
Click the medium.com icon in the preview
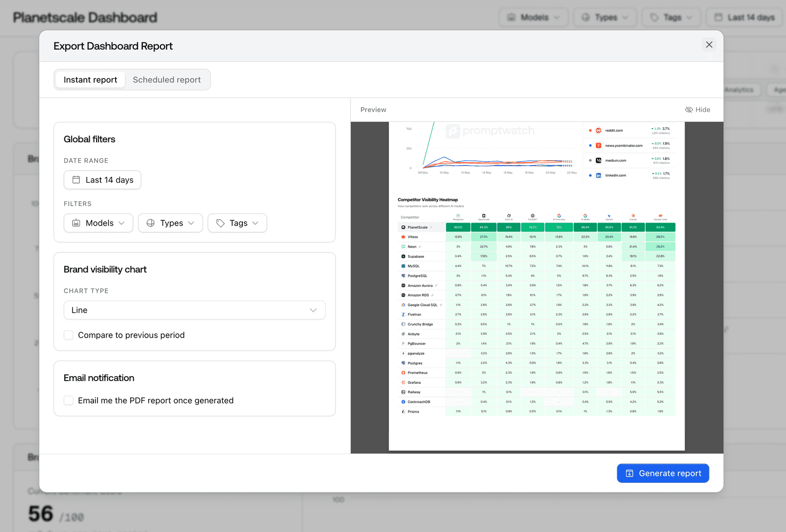pyautogui.click(x=598, y=160)
